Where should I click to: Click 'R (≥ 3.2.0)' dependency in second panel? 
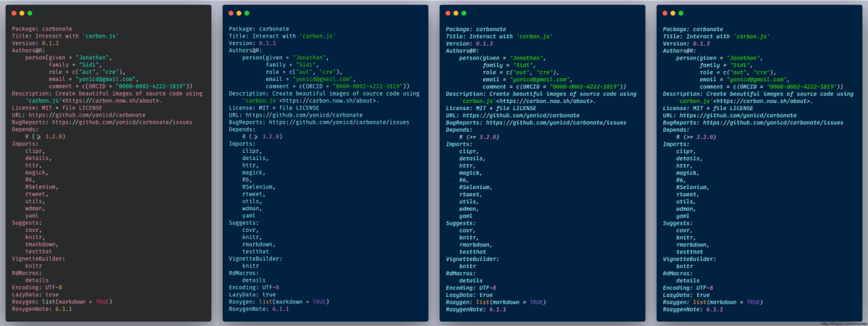coord(262,137)
